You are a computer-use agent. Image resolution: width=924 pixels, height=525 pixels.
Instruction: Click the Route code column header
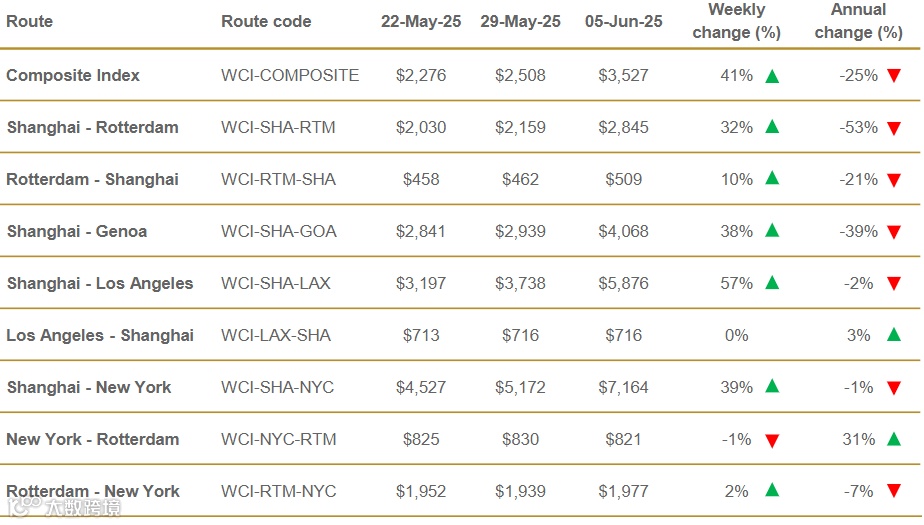pos(266,21)
